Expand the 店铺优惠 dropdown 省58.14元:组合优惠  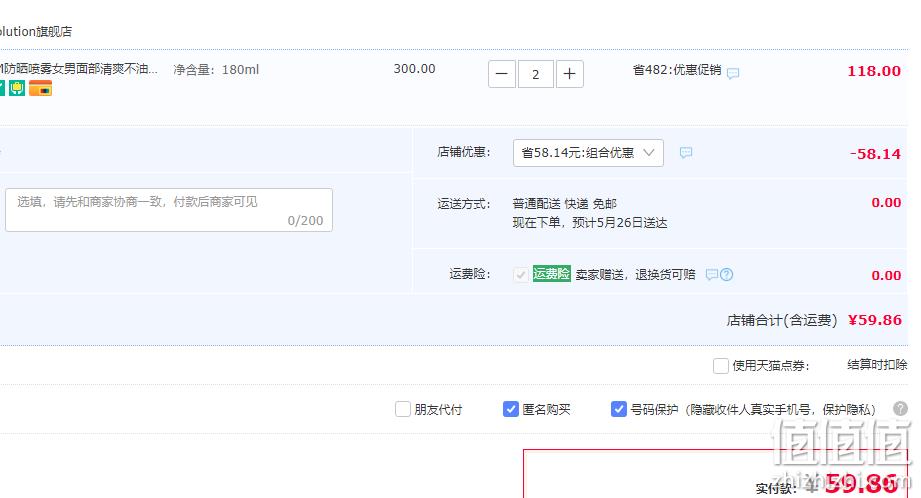pos(588,153)
